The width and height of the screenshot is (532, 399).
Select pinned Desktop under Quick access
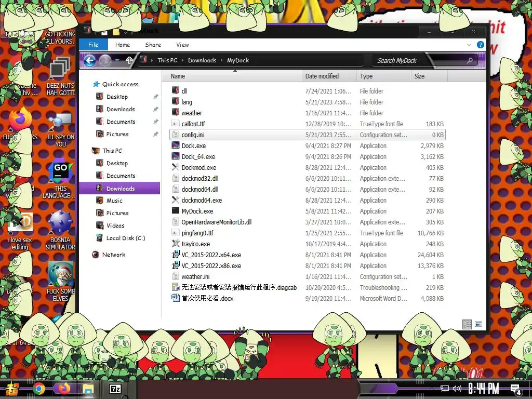pyautogui.click(x=117, y=97)
